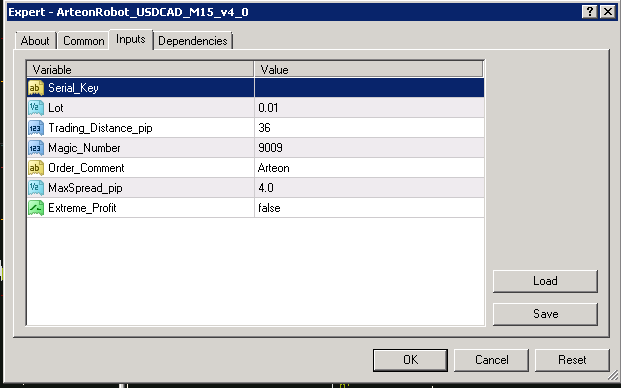The height and width of the screenshot is (388, 621).
Task: Click the Value column header
Action: pyautogui.click(x=369, y=70)
